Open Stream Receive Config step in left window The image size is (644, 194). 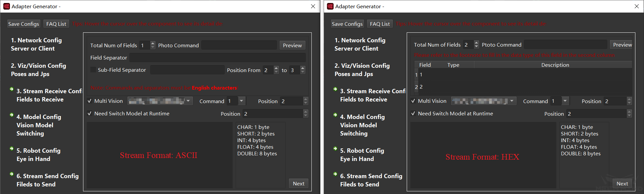(49, 95)
